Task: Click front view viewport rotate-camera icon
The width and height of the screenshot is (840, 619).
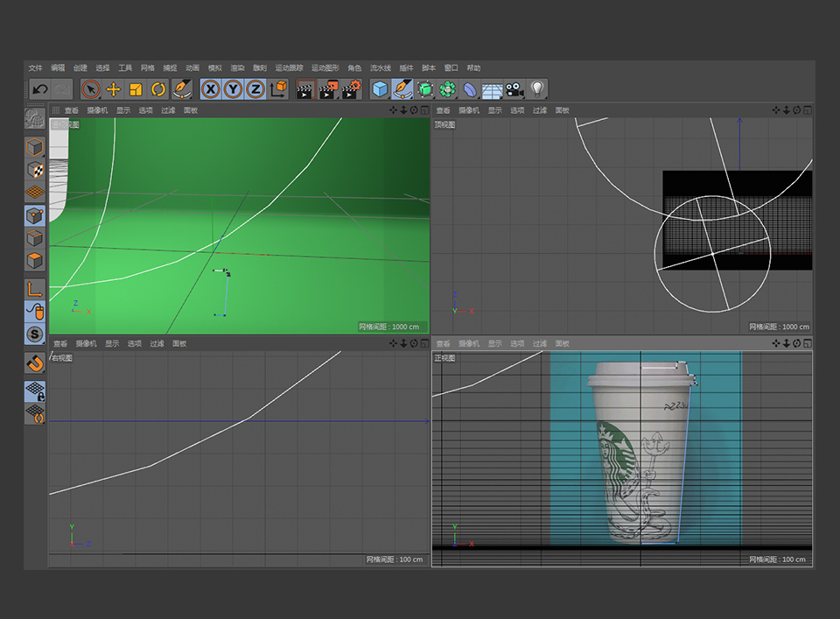Action: pos(796,343)
